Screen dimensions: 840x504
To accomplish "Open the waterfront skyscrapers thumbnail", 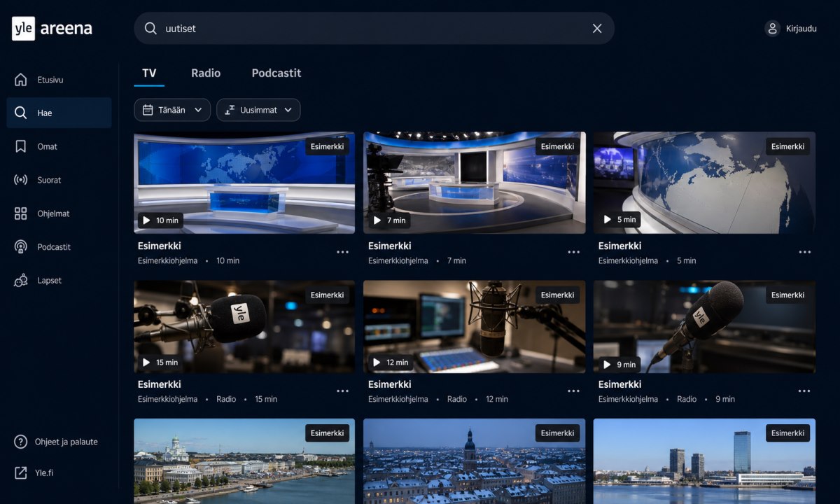I will click(704, 461).
